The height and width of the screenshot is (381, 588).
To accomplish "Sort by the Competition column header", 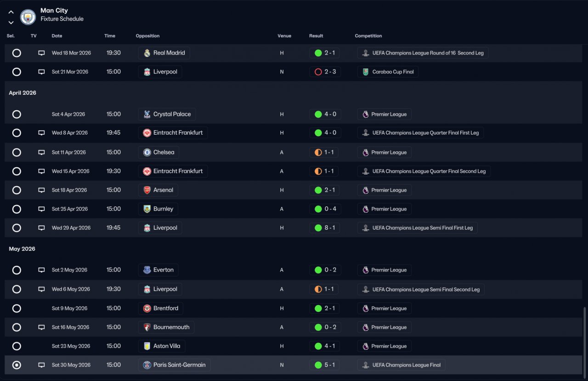I will 368,36.
